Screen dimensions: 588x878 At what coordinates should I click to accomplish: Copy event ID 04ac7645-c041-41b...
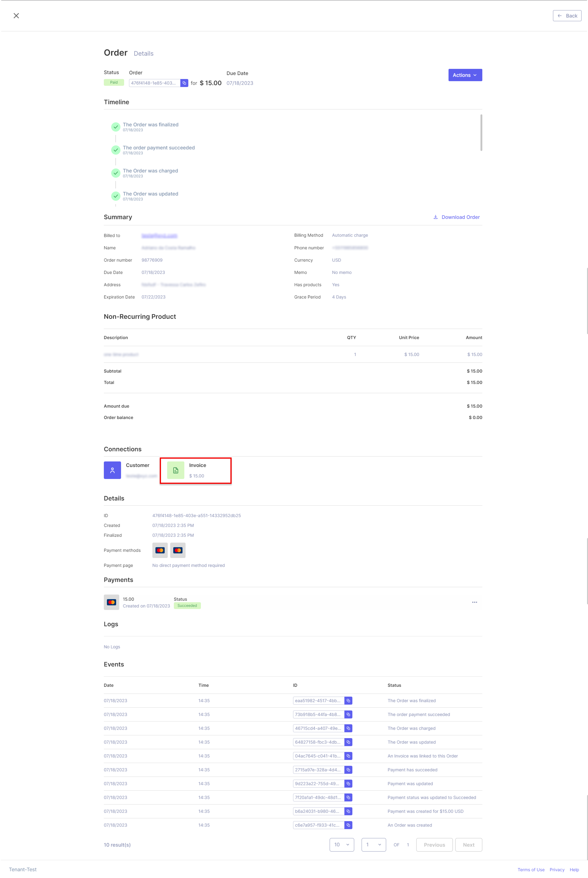pos(348,756)
